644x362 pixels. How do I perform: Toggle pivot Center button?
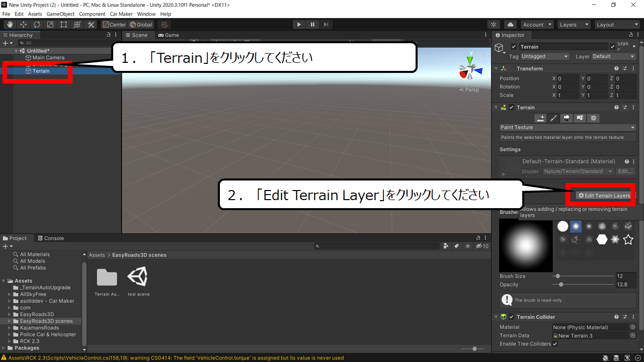coord(114,25)
